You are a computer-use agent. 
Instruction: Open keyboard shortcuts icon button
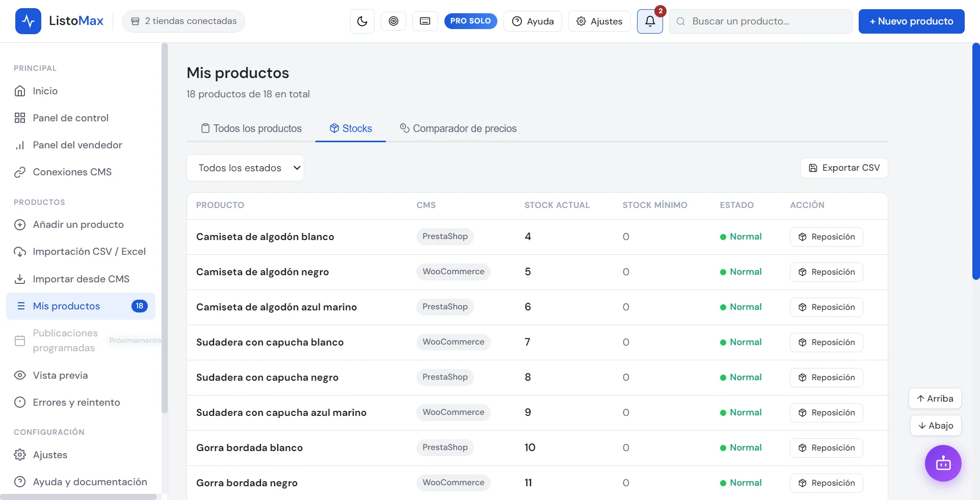click(x=425, y=21)
